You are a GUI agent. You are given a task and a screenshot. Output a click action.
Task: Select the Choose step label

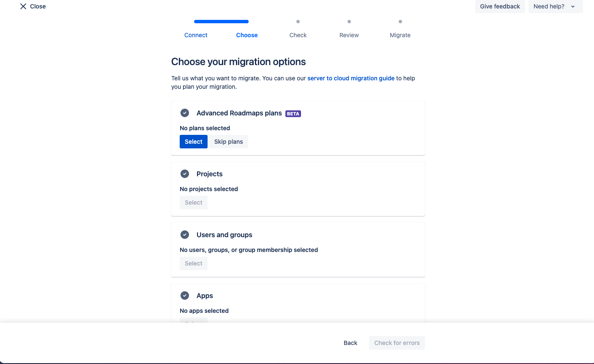247,35
